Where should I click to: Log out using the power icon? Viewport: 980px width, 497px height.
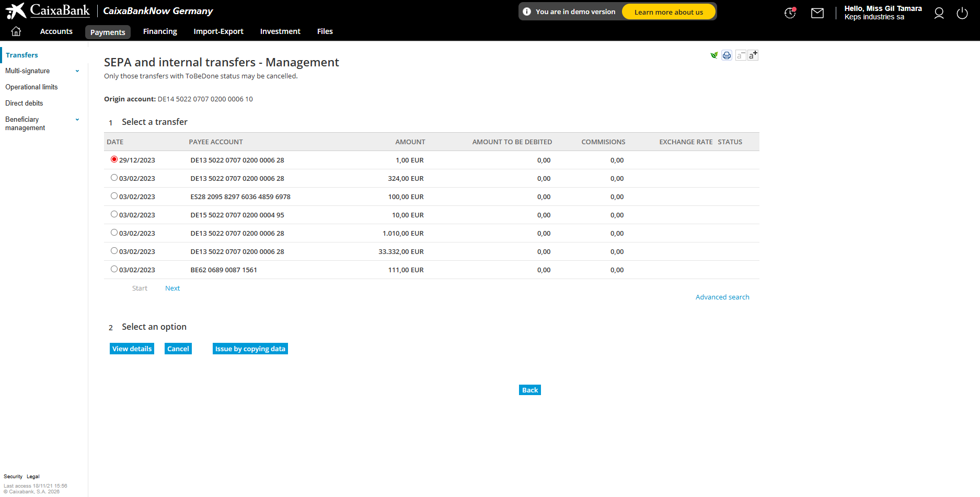pos(962,13)
